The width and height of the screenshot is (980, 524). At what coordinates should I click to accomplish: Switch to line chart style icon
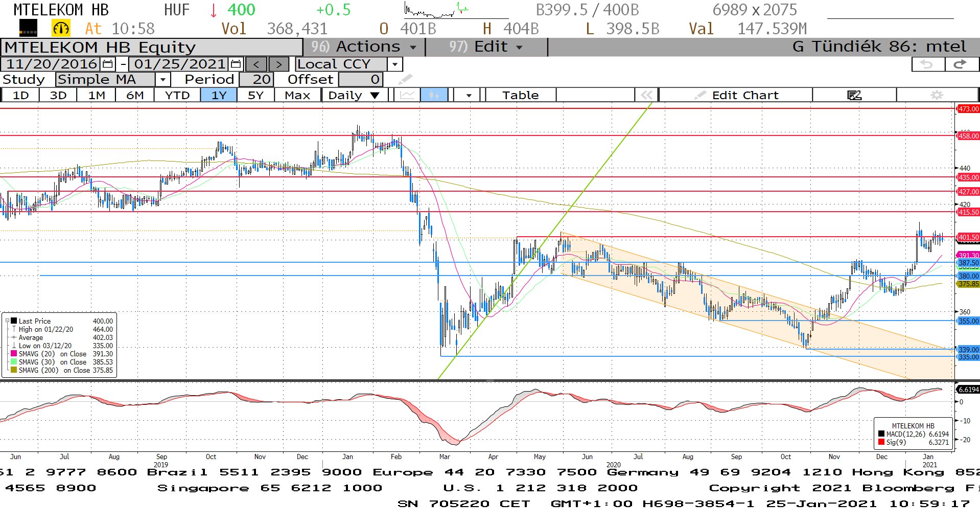(407, 95)
